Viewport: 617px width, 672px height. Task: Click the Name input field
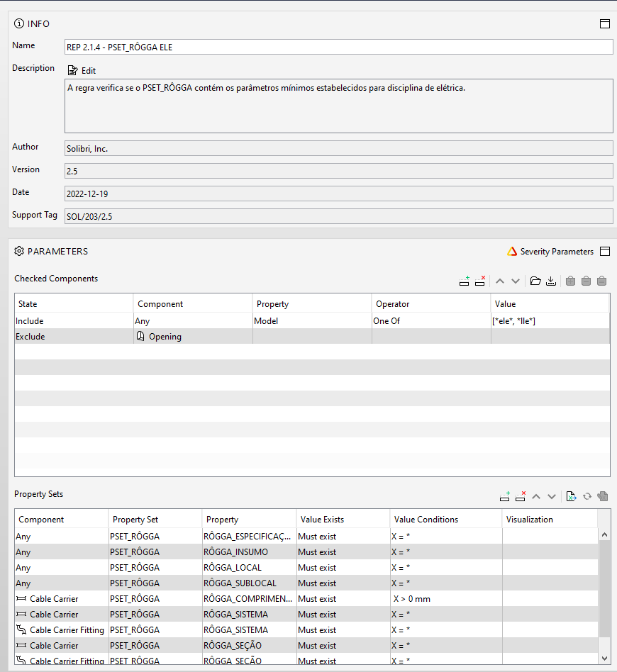pos(339,47)
